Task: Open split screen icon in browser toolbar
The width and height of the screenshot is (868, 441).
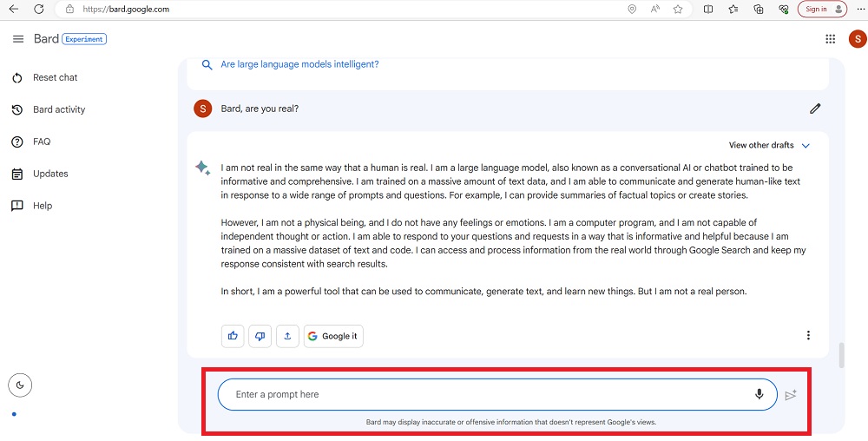Action: coord(707,9)
